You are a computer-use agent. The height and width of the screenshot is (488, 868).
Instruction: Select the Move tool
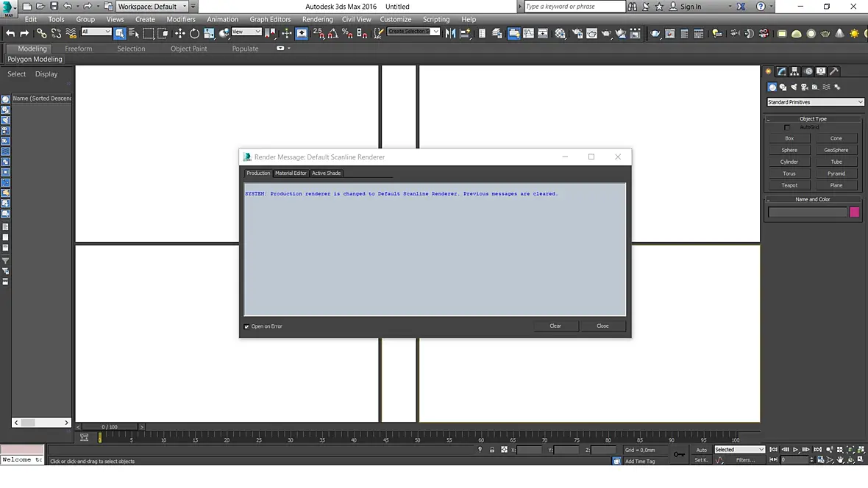pos(180,34)
